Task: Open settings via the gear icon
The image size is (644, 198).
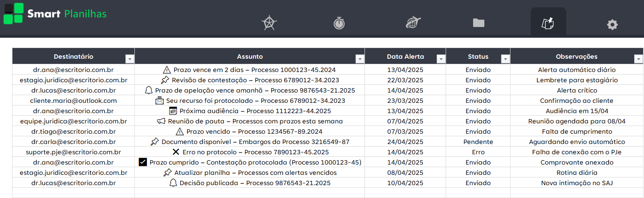Action: pos(612,24)
